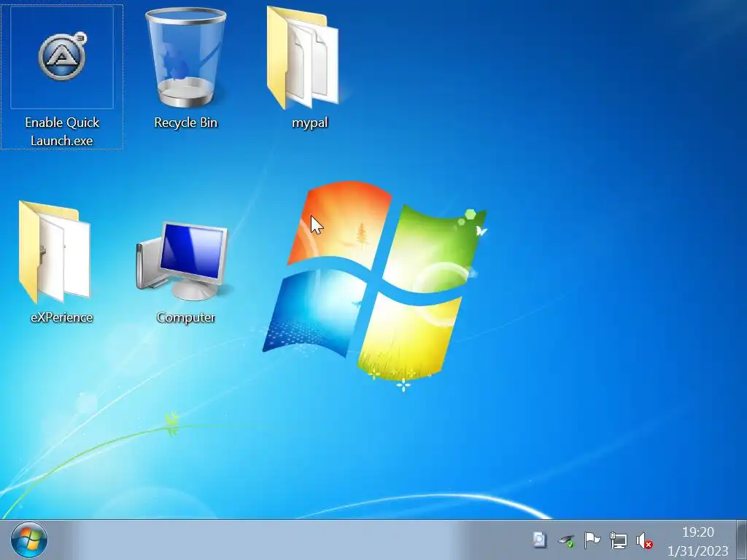
Task: Click the muted volume speaker tray icon
Action: pyautogui.click(x=644, y=540)
